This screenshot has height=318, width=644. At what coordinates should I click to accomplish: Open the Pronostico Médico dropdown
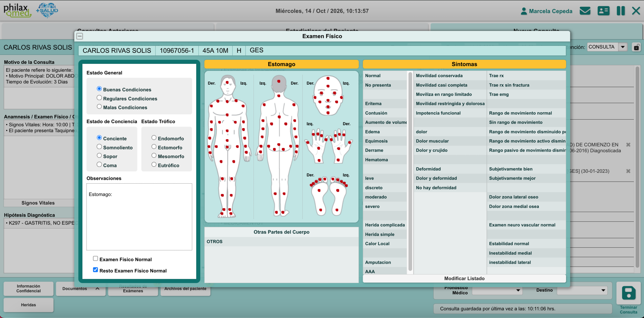[497, 290]
